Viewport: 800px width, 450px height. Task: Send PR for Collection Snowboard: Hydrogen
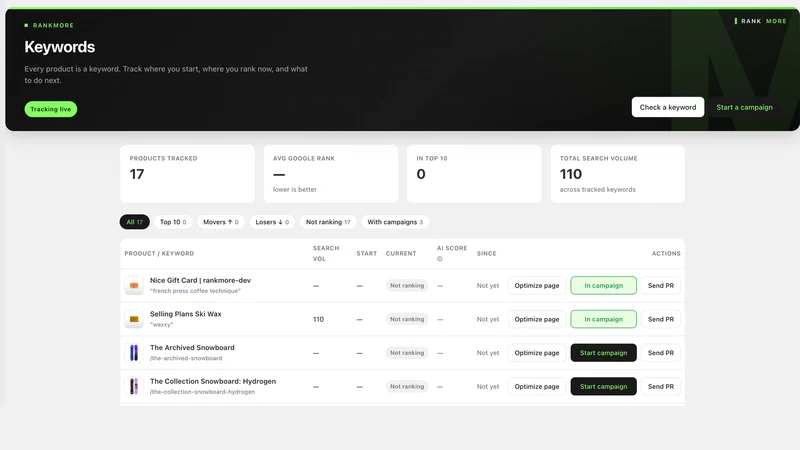coord(661,386)
